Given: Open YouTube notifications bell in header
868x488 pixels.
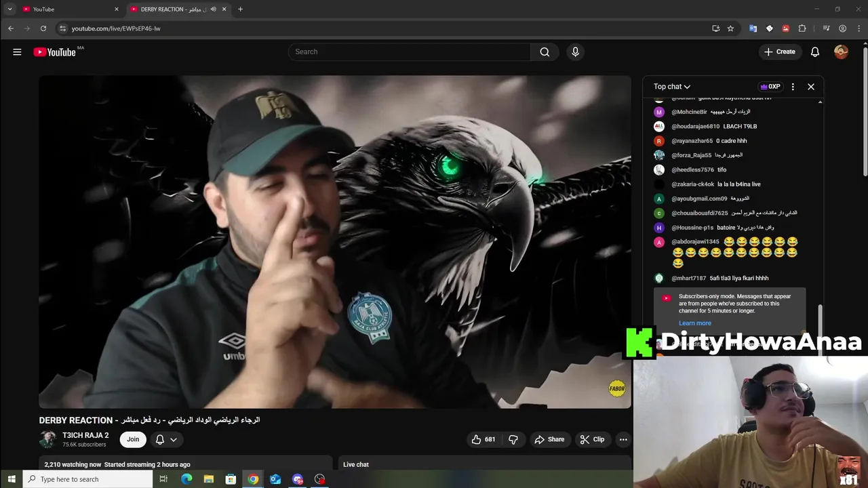Looking at the screenshot, I should (x=815, y=52).
